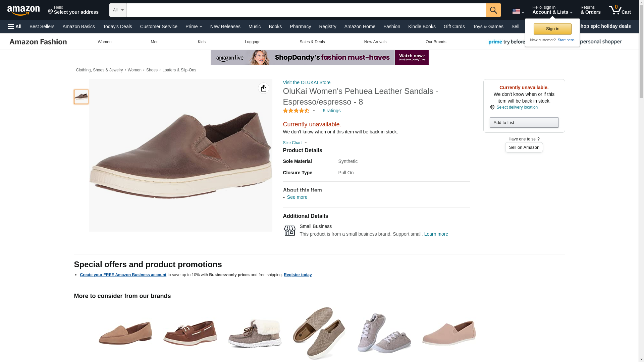Open the Prime dropdown menu
644x362 pixels.
(194, 26)
